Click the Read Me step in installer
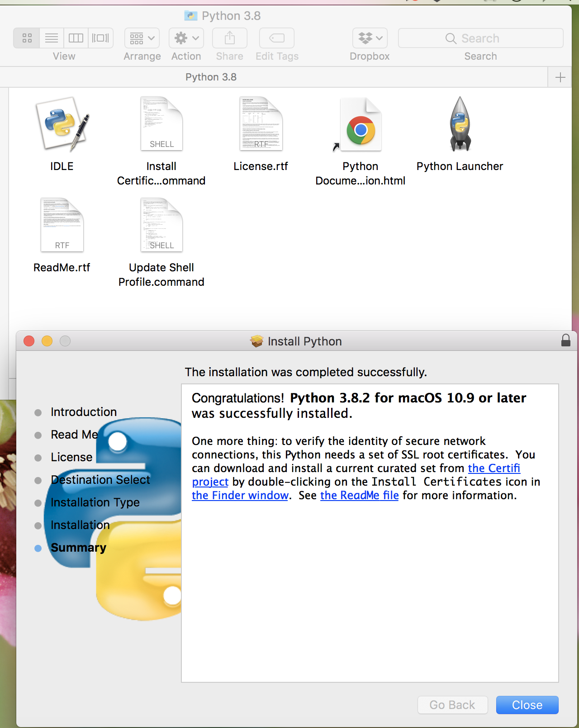579x728 pixels. click(74, 435)
